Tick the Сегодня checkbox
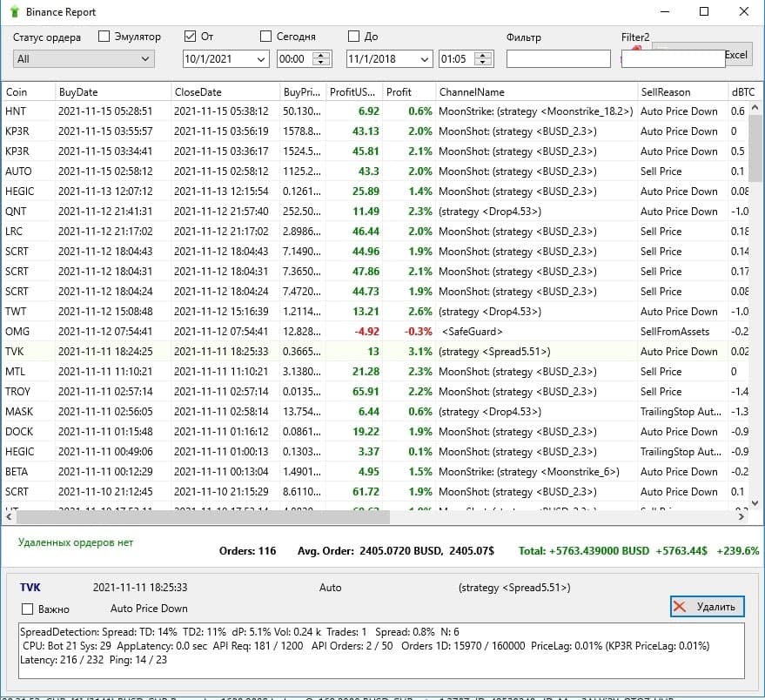The height and width of the screenshot is (700, 765). click(x=266, y=37)
